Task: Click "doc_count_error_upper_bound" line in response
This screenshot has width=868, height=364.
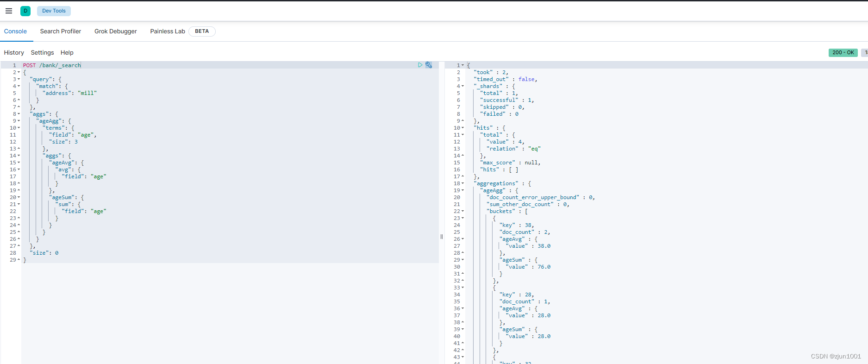Action: pyautogui.click(x=541, y=197)
